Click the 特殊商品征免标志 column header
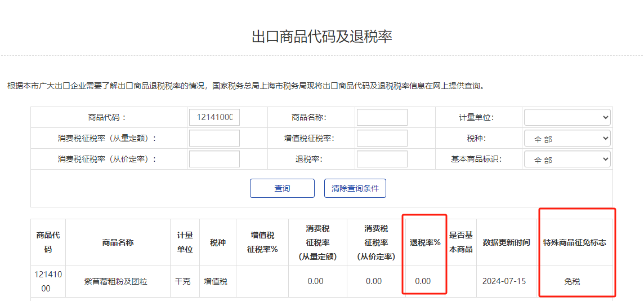Viewport: 644px width, 301px height. (574, 242)
